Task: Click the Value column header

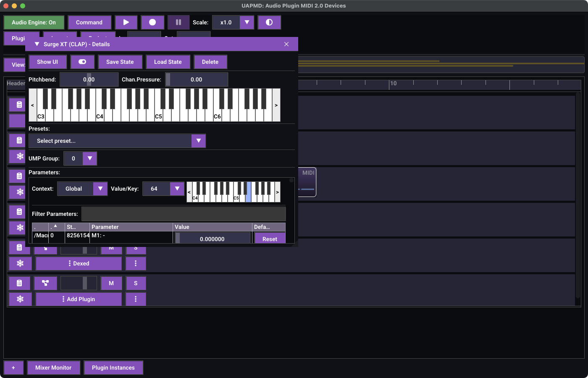Action: [213, 227]
